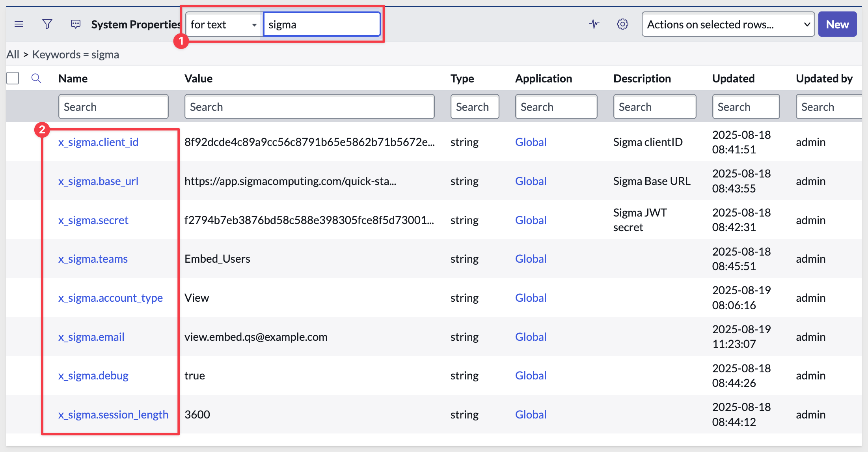Click Global link in x_sigma.debug row

point(531,375)
